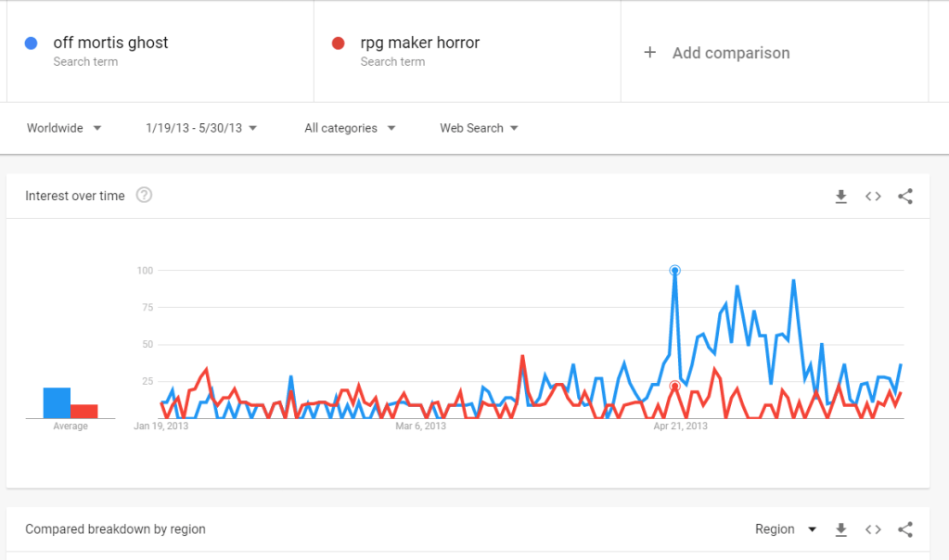Open the All categories dropdown
949x560 pixels.
point(350,128)
